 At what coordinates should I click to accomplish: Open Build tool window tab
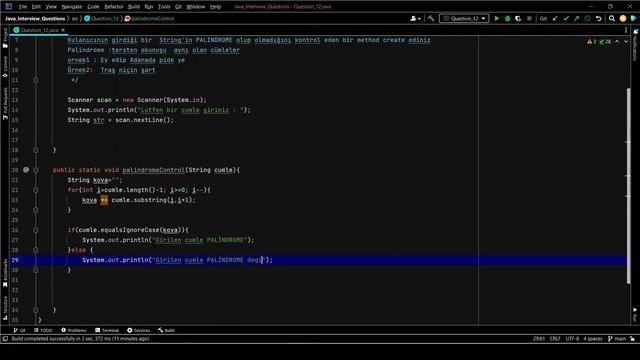167,330
